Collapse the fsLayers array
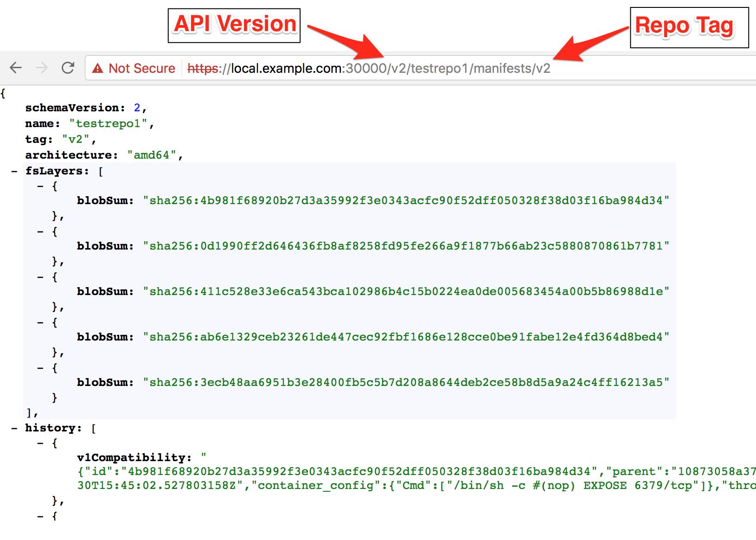Viewport: 756px width, 540px height. coord(14,171)
